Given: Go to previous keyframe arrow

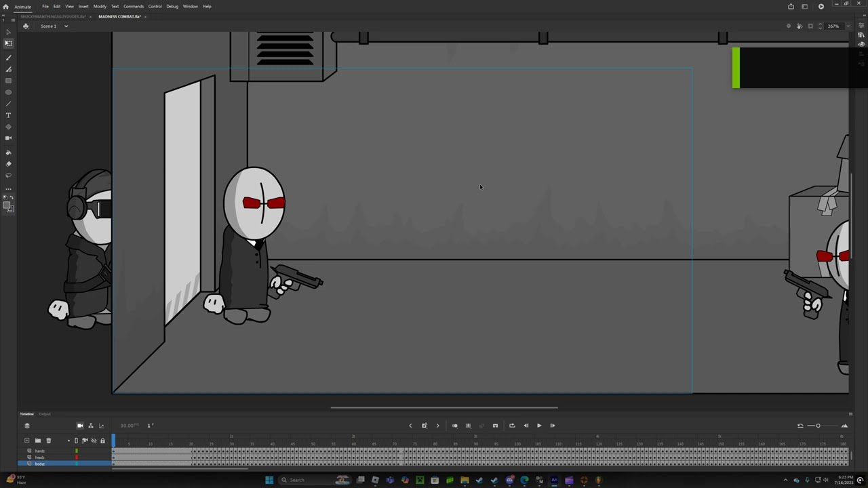Looking at the screenshot, I should tap(410, 426).
